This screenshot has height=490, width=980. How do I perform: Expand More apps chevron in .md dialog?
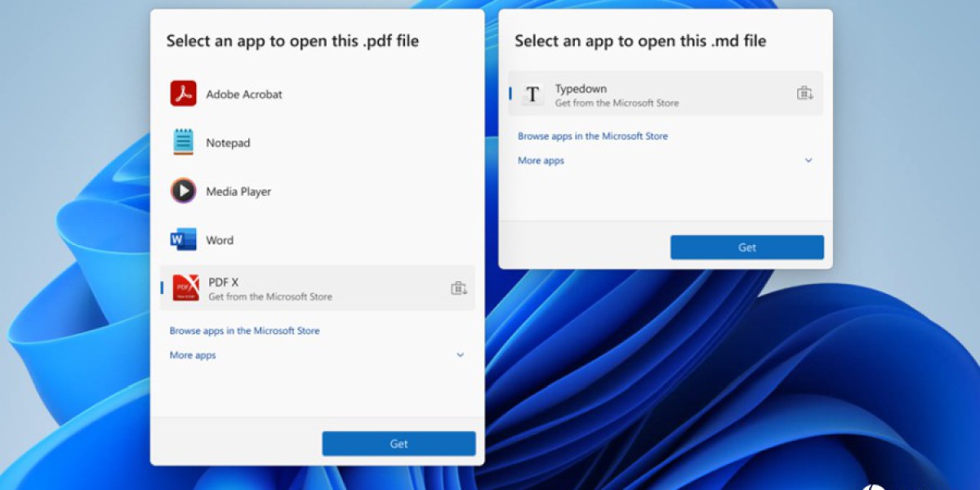808,161
